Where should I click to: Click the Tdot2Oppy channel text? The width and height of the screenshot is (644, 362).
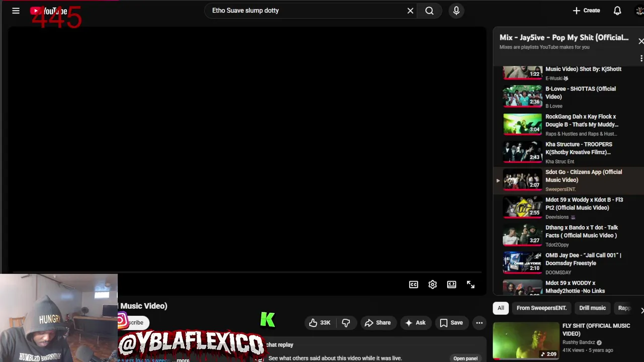point(557,245)
